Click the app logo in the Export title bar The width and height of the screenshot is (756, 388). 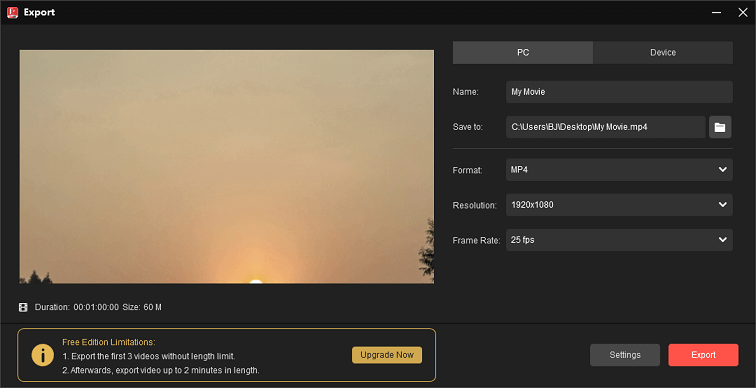pyautogui.click(x=13, y=13)
